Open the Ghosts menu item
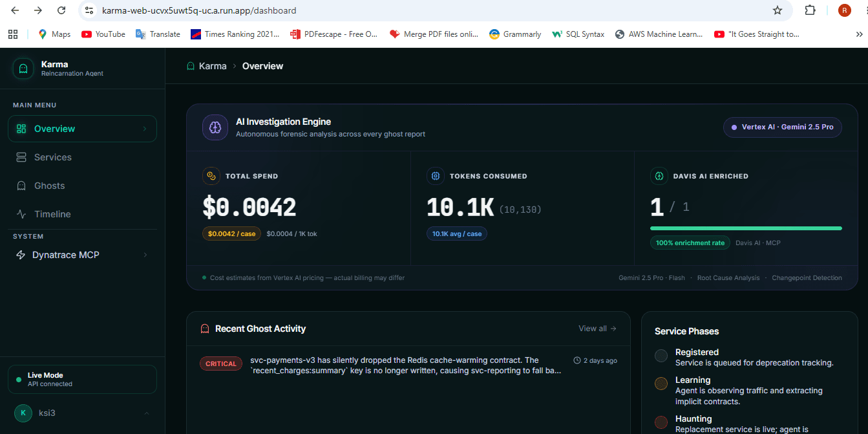The width and height of the screenshot is (868, 434). point(82,186)
